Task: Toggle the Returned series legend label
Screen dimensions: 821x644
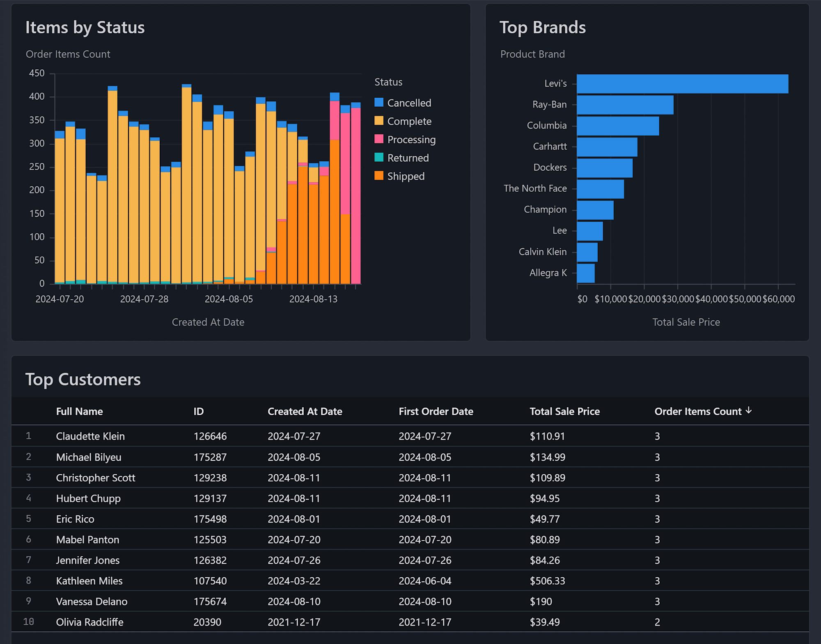Action: [x=408, y=158]
